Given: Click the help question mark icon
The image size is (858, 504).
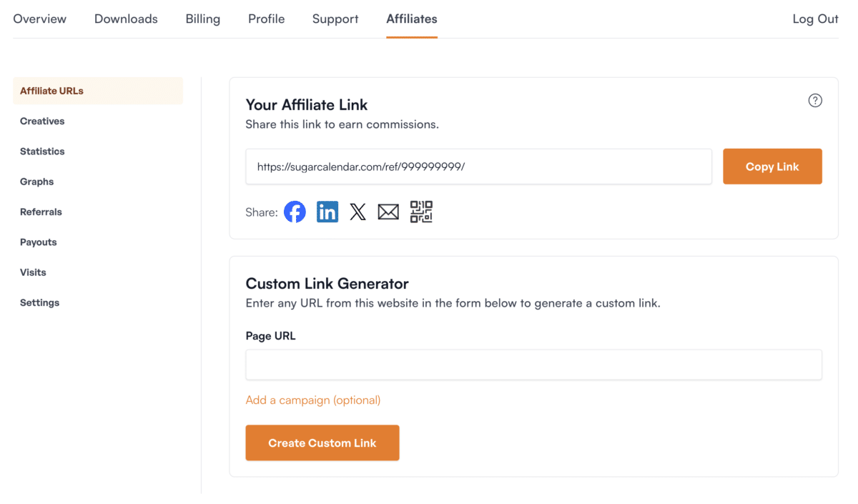Looking at the screenshot, I should 815,101.
